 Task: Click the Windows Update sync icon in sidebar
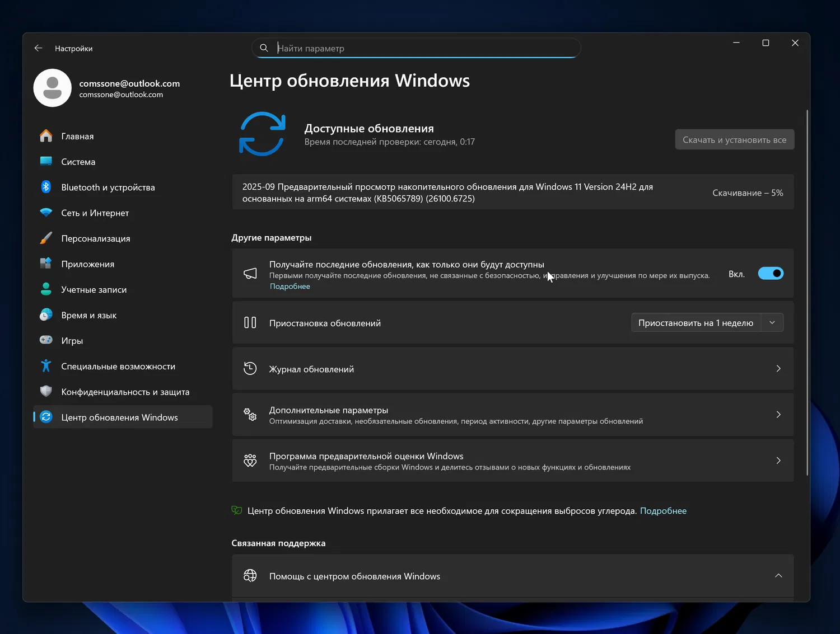46,417
